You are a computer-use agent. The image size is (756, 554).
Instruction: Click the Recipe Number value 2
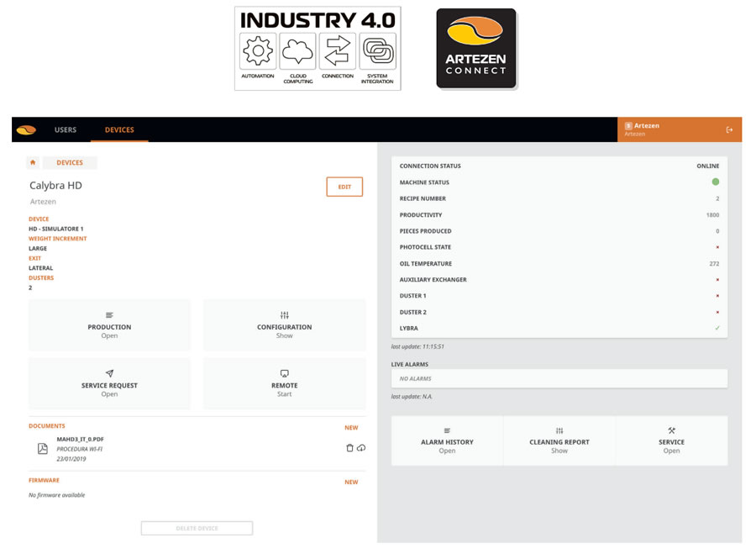pos(717,198)
